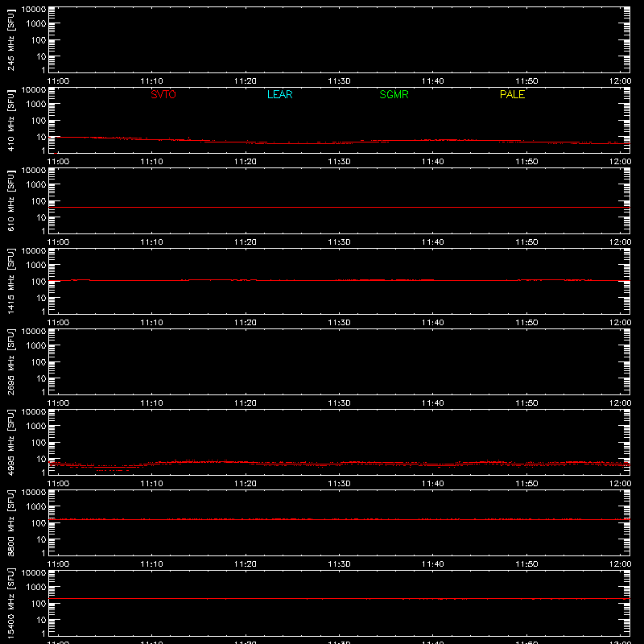Select the '8800 MHz [SFU]' axis title
Screen dimensions: 644x644
[10, 522]
